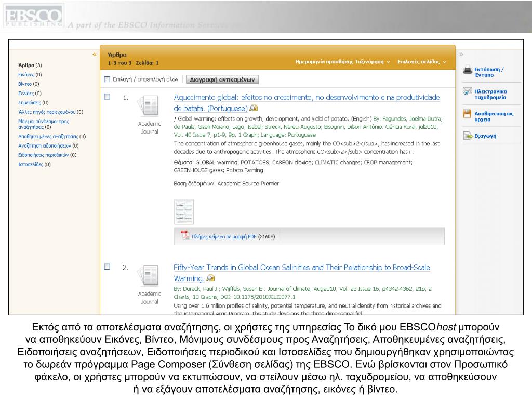Screen dimensions: 532x399
Task: Open Πλήρες κείμενο σε μορφή PDF link
Action: coord(224,236)
